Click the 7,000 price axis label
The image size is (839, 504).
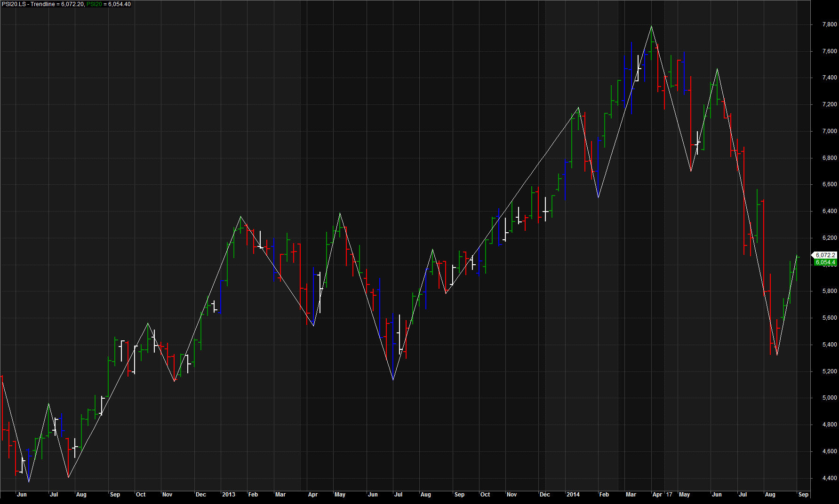point(830,131)
